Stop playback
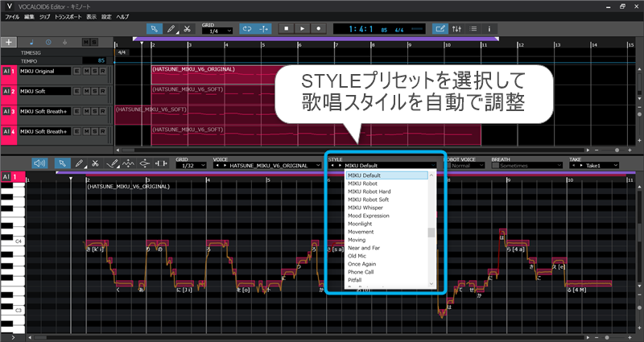This screenshot has width=644, height=342. click(287, 29)
